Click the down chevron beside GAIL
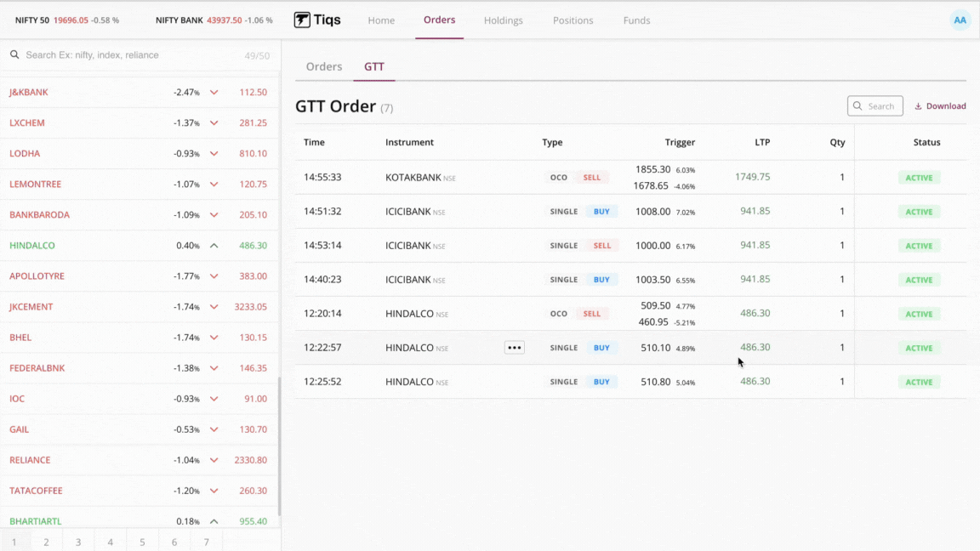 [214, 429]
